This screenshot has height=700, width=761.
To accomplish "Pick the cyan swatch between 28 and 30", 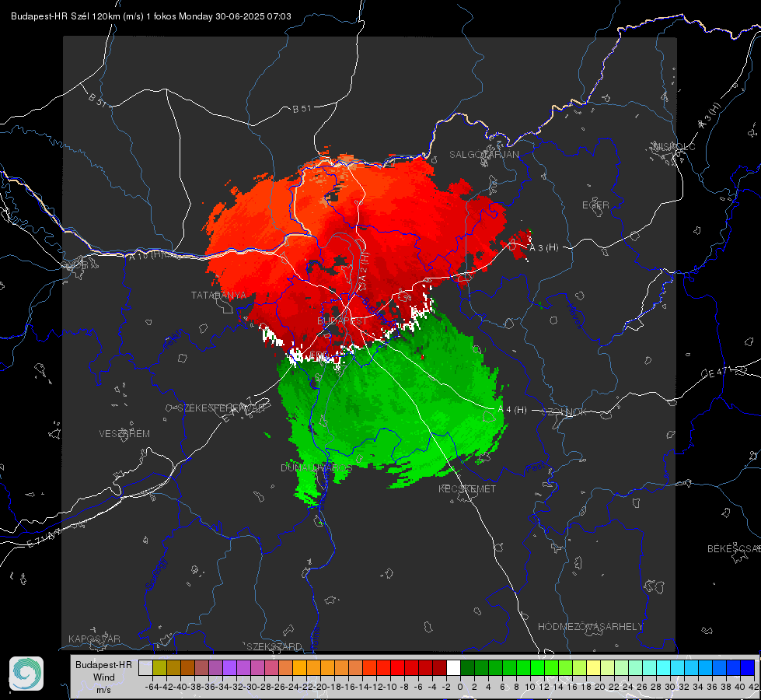I will coord(664,667).
